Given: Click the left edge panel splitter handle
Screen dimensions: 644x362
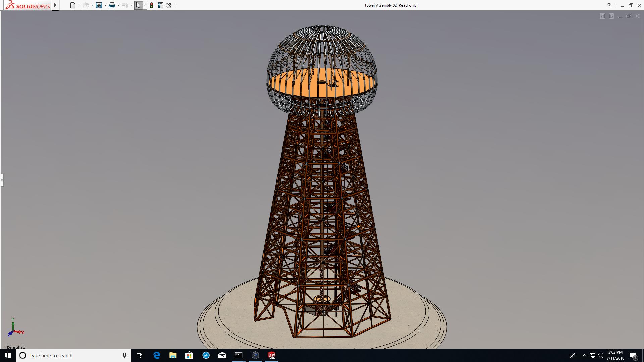Looking at the screenshot, I should (x=2, y=180).
